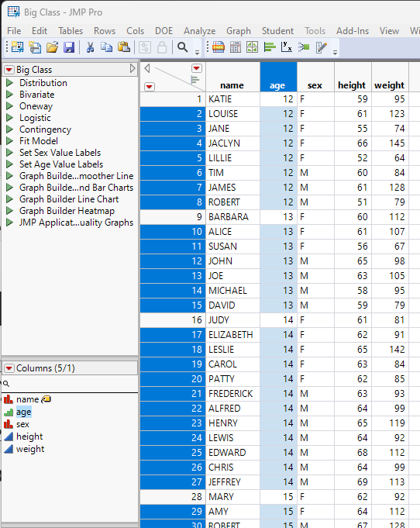This screenshot has width=420, height=528.
Task: Click the ordinal icon beside age column
Action: coord(9,412)
